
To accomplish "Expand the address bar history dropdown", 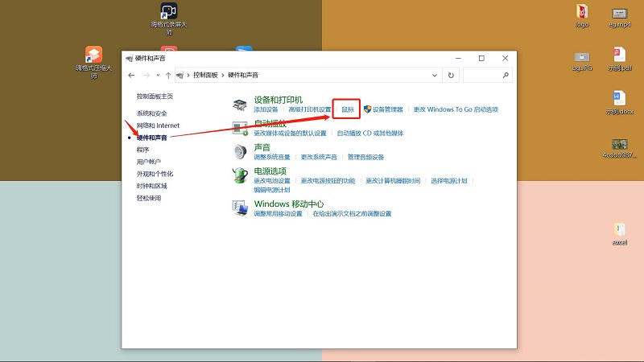I will [436, 75].
